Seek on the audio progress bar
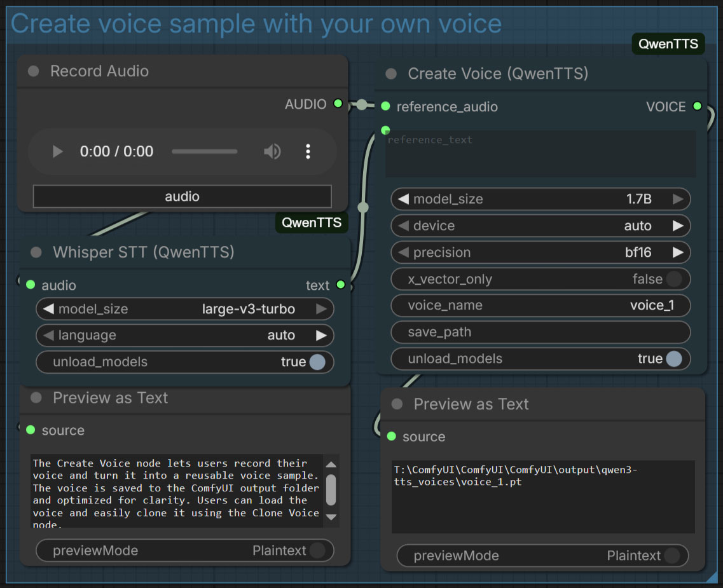The width and height of the screenshot is (723, 588). click(x=204, y=151)
